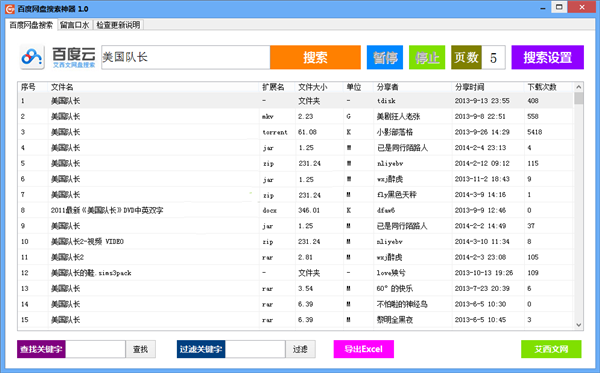Pause search with blue 暂停 button

point(385,57)
